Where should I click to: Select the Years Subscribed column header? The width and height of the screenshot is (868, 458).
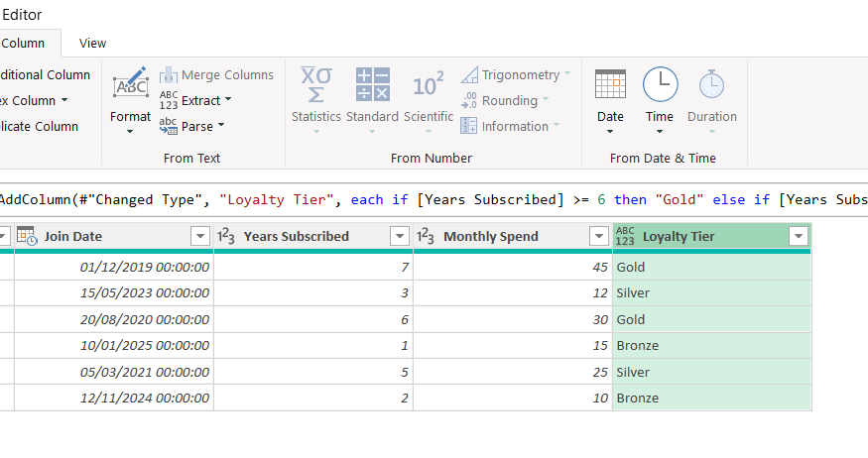[313, 236]
